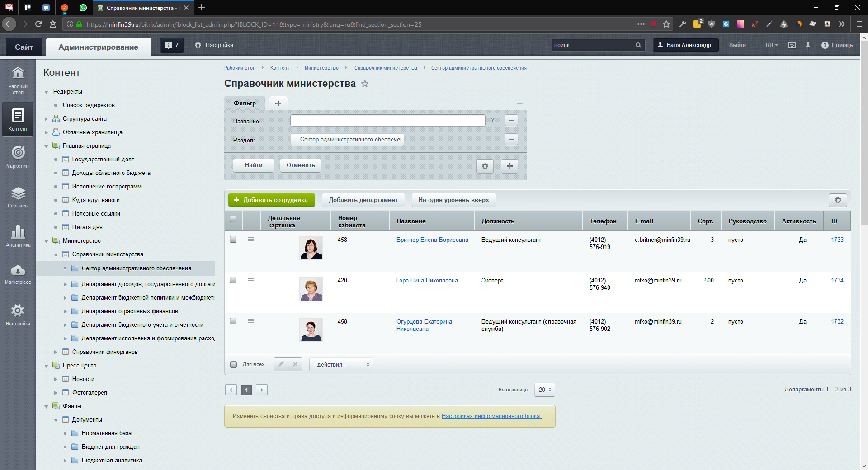Select all rows with header checkbox
The width and height of the screenshot is (868, 470).
tap(233, 219)
